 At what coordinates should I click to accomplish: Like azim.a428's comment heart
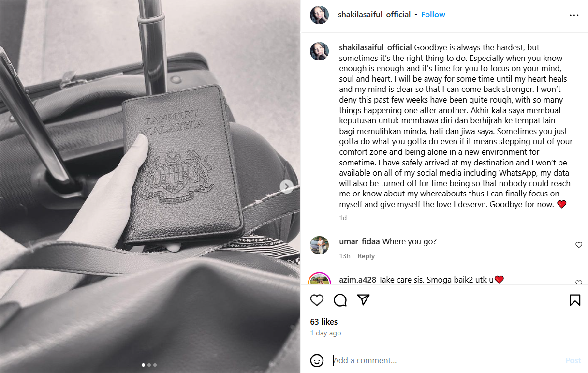(579, 283)
